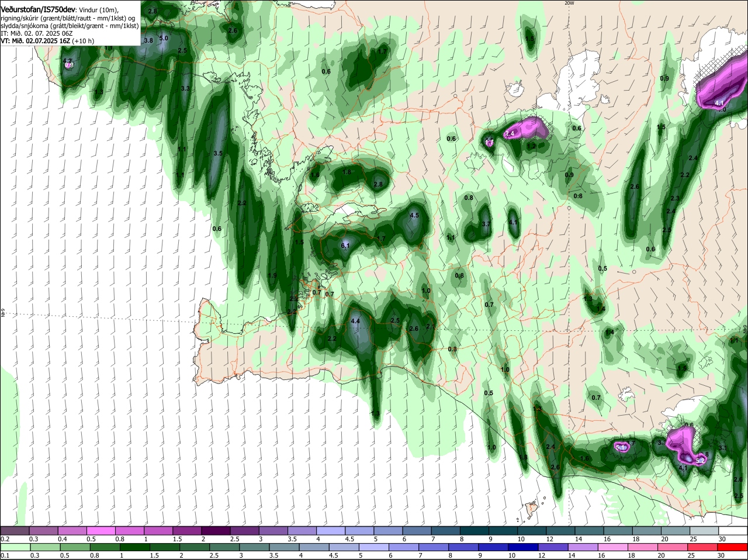Click the 3.5 precipitation value on the map
Image resolution: width=748 pixels, height=560 pixels.
pyautogui.click(x=218, y=153)
